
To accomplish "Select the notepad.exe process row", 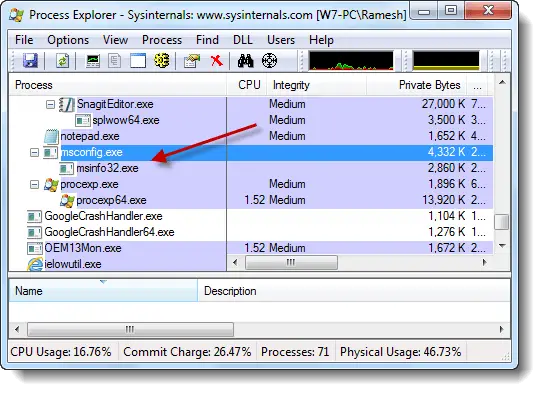I will click(250, 136).
